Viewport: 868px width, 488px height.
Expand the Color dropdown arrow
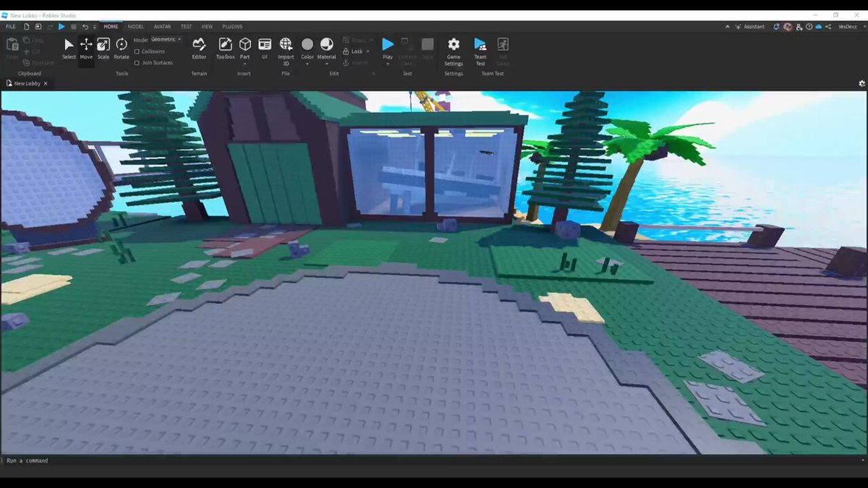(x=307, y=64)
